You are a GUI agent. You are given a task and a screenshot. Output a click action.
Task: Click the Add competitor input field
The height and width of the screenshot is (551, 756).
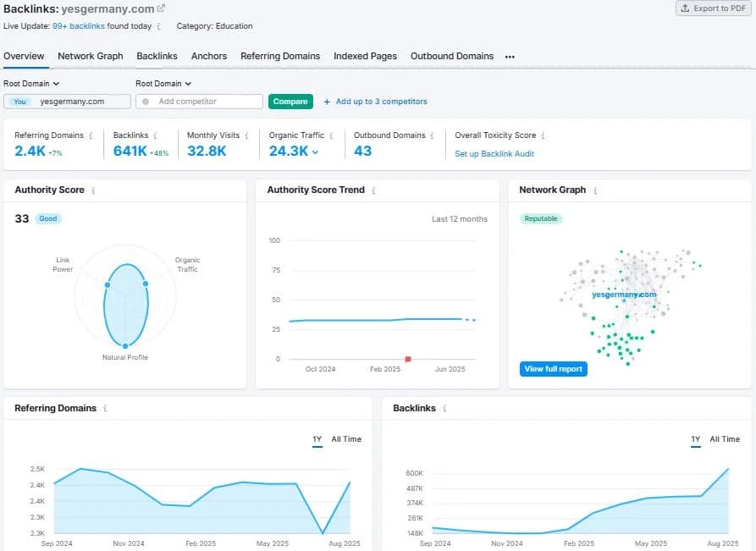coord(199,102)
